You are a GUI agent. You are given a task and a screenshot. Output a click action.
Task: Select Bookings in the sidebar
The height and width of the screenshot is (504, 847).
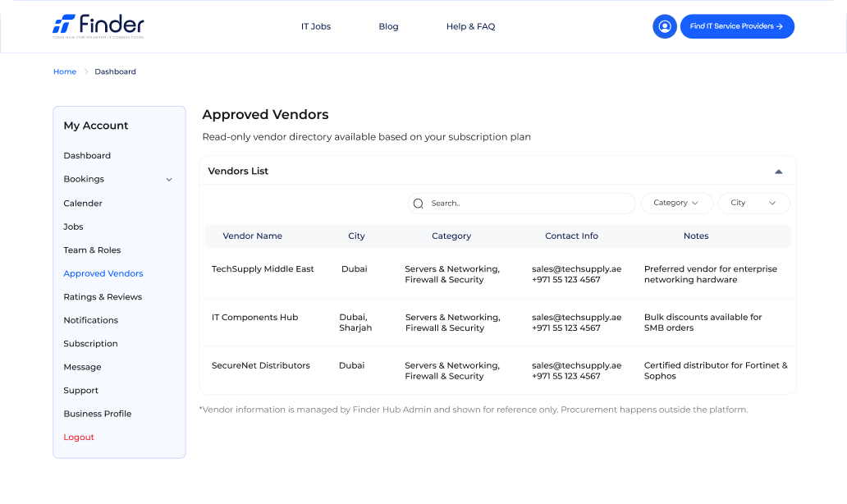pyautogui.click(x=84, y=179)
